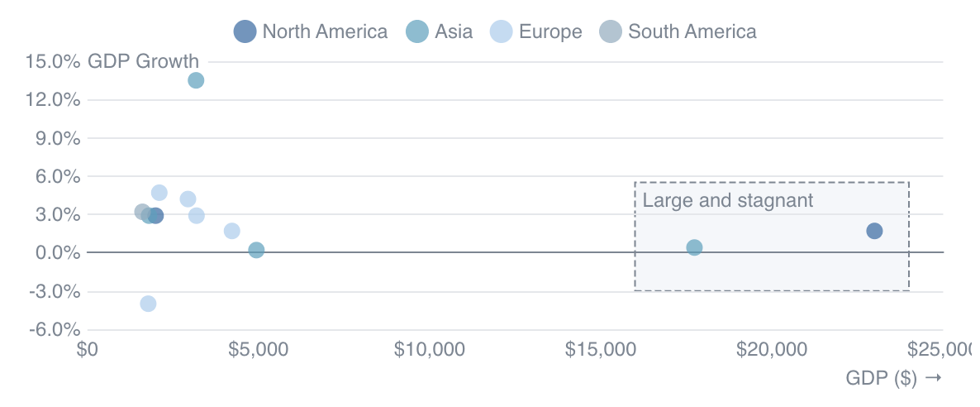Select Asia point on zero line near $5,000
This screenshot has width=980, height=407.
pos(256,250)
